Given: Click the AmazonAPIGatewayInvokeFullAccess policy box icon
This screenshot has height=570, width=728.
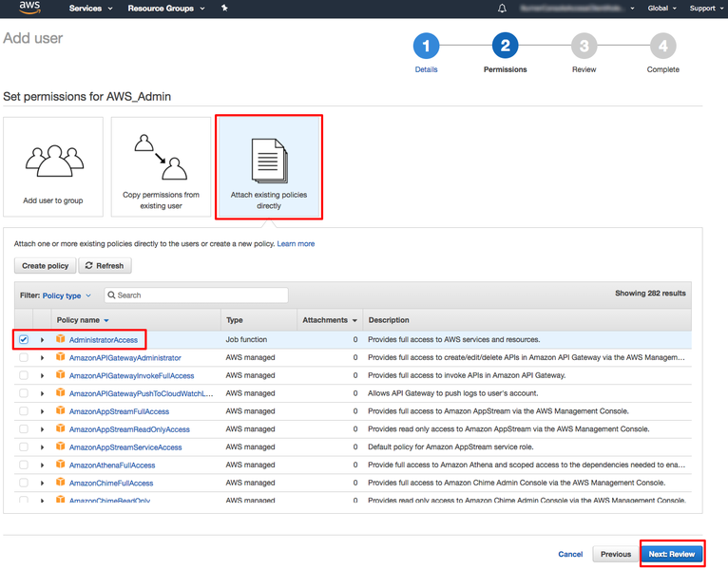Looking at the screenshot, I should [61, 374].
